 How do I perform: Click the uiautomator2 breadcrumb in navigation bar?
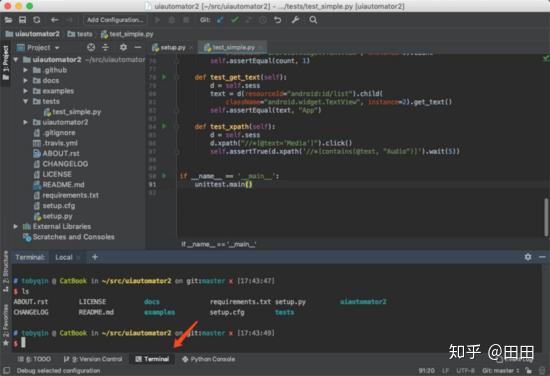click(33, 34)
